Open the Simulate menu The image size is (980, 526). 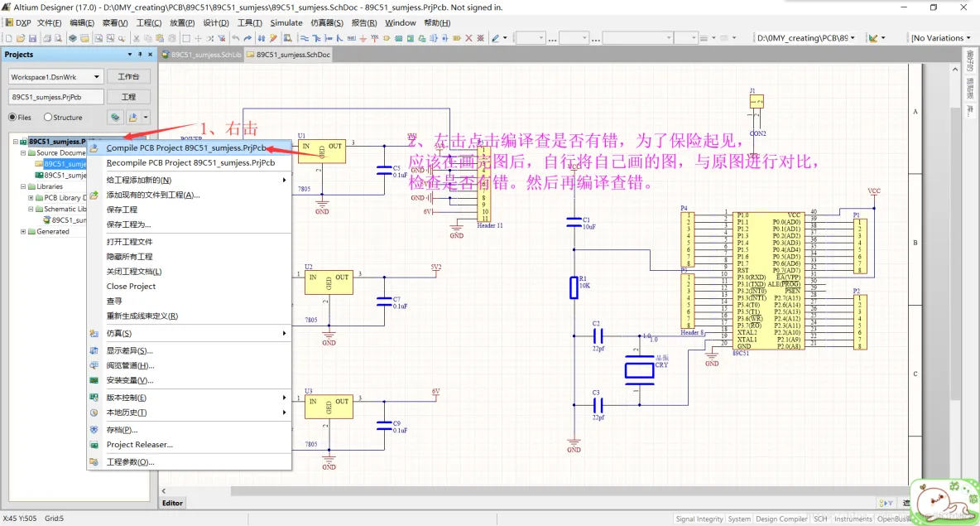pyautogui.click(x=286, y=22)
